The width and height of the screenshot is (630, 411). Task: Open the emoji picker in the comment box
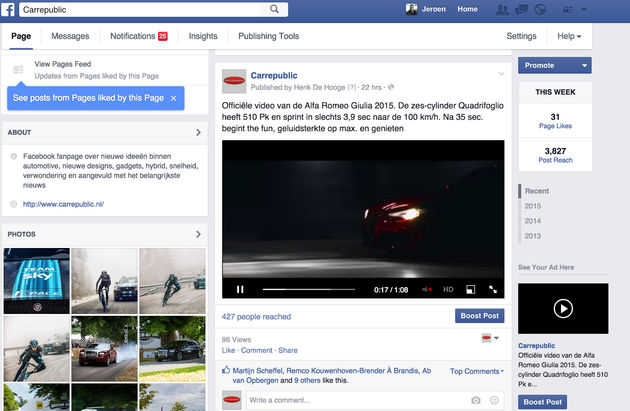click(x=494, y=400)
